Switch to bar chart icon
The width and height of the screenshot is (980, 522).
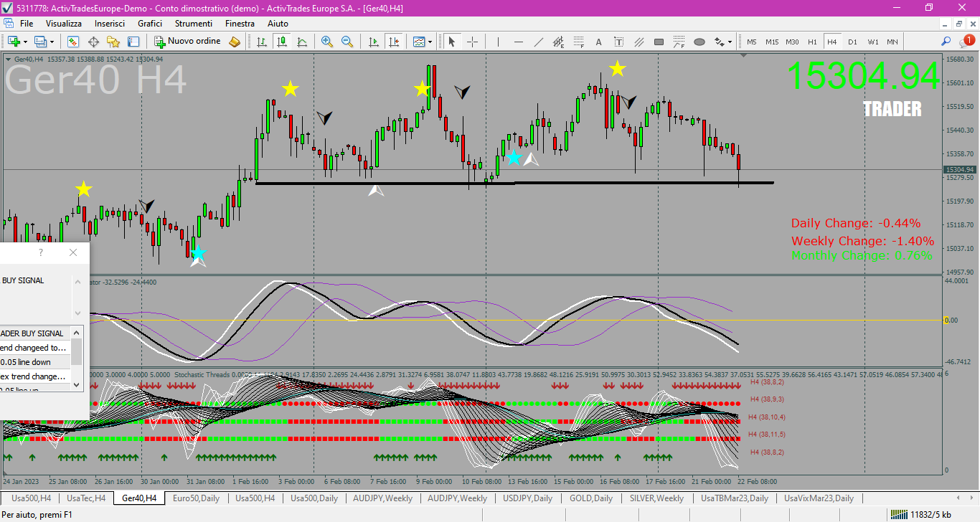(263, 42)
